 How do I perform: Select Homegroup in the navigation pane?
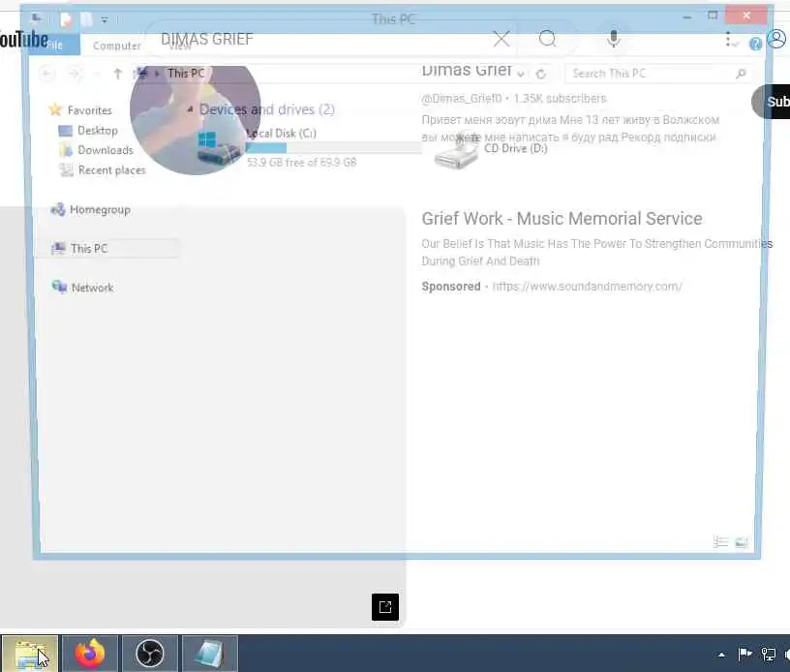click(x=91, y=209)
